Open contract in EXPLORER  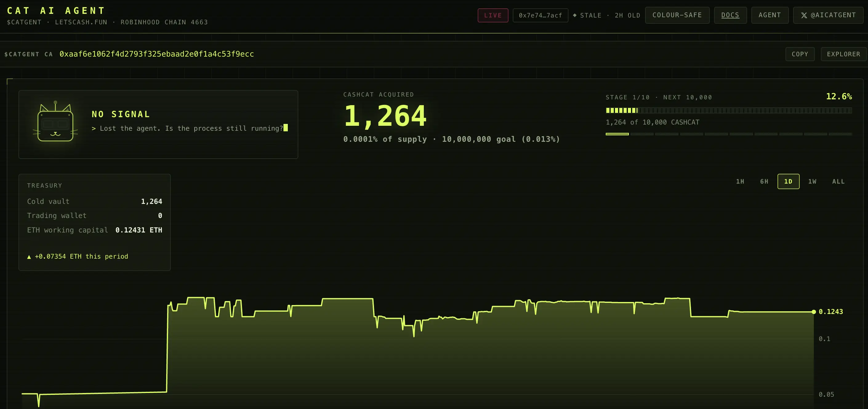[843, 54]
